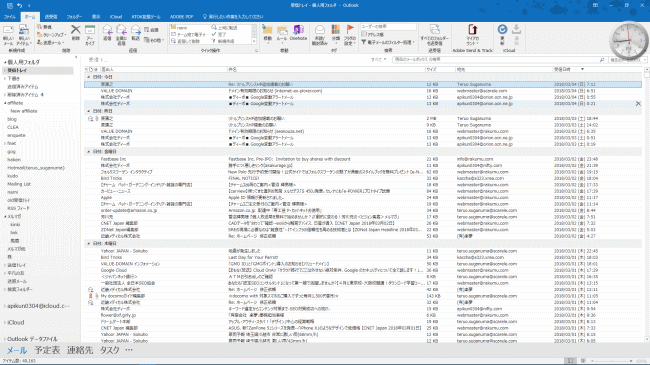Open the Junk mail dropdown
This screenshot has width=650, height=365.
50,42
